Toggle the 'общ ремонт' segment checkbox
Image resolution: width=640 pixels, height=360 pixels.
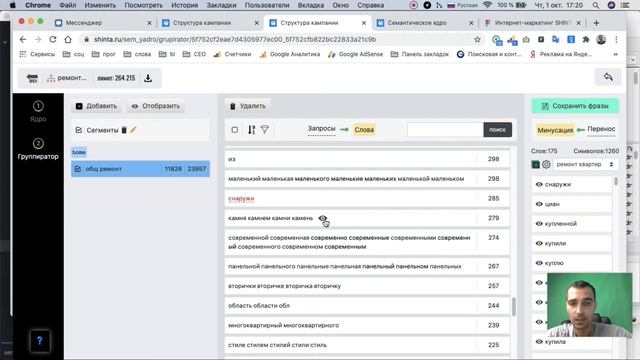78,169
